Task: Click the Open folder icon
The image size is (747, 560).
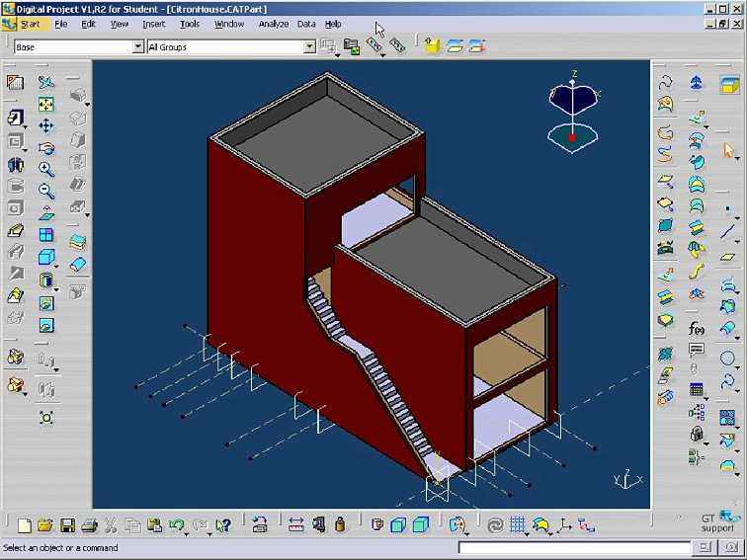Action: [45, 525]
